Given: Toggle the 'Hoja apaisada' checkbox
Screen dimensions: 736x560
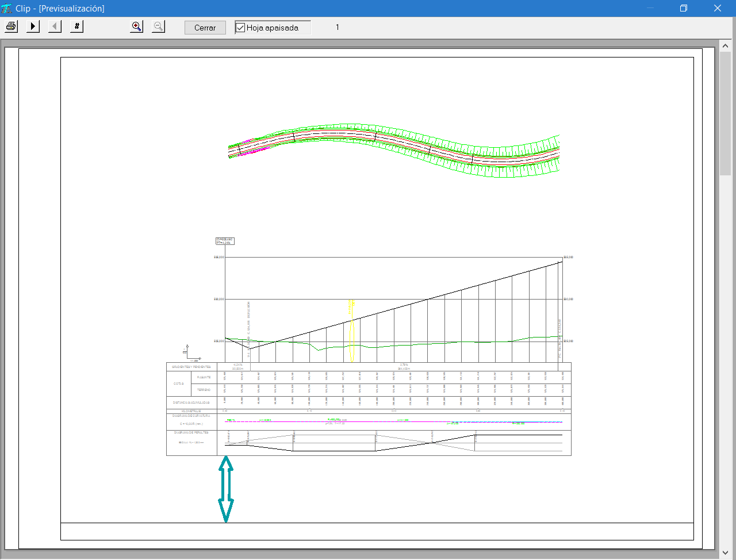Looking at the screenshot, I should click(x=241, y=28).
